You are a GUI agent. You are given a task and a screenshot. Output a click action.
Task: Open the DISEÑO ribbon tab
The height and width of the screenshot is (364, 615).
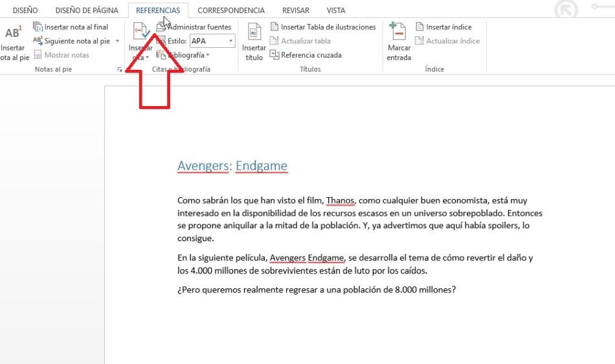(25, 10)
